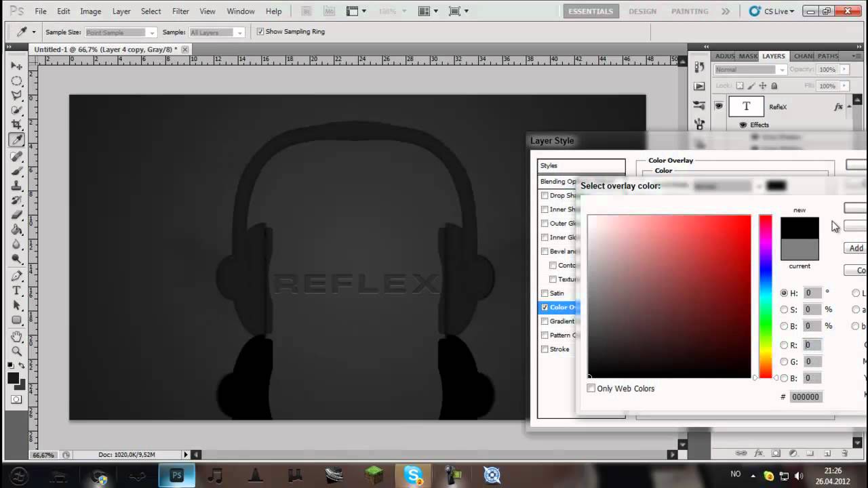Select the Move tool
Image resolution: width=868 pixels, height=488 pixels.
[17, 66]
